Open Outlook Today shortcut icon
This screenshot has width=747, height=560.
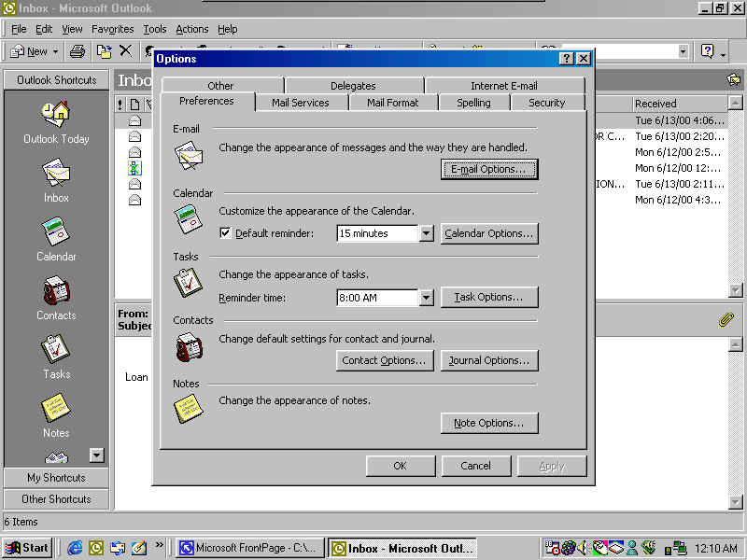[56, 115]
